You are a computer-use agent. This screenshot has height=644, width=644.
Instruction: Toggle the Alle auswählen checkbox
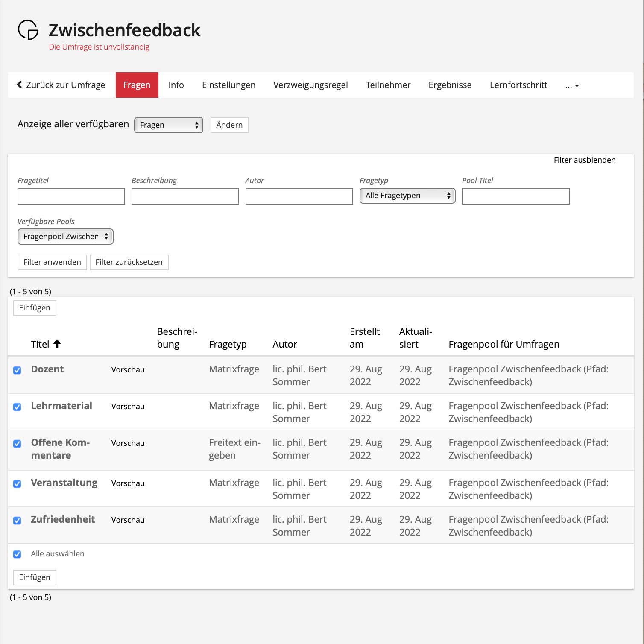(17, 554)
